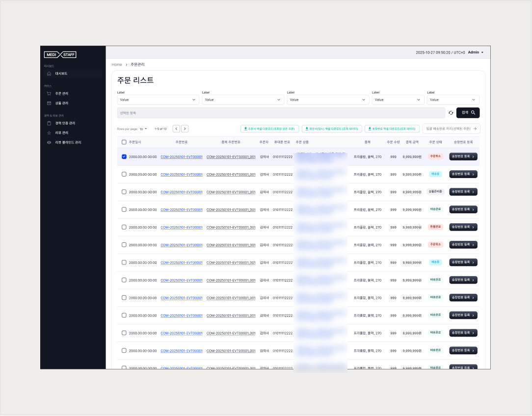Click the 휴대폰 번호 column header

coord(282,142)
